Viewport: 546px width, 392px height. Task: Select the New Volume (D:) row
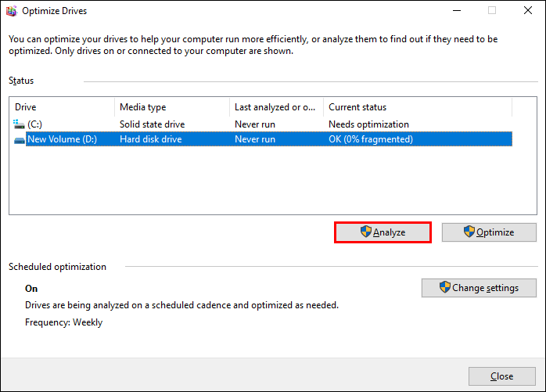(x=62, y=140)
